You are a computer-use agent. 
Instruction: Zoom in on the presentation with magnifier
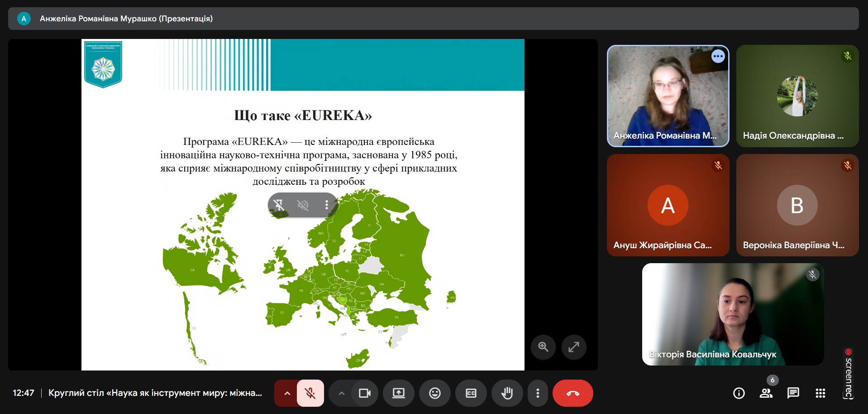543,347
